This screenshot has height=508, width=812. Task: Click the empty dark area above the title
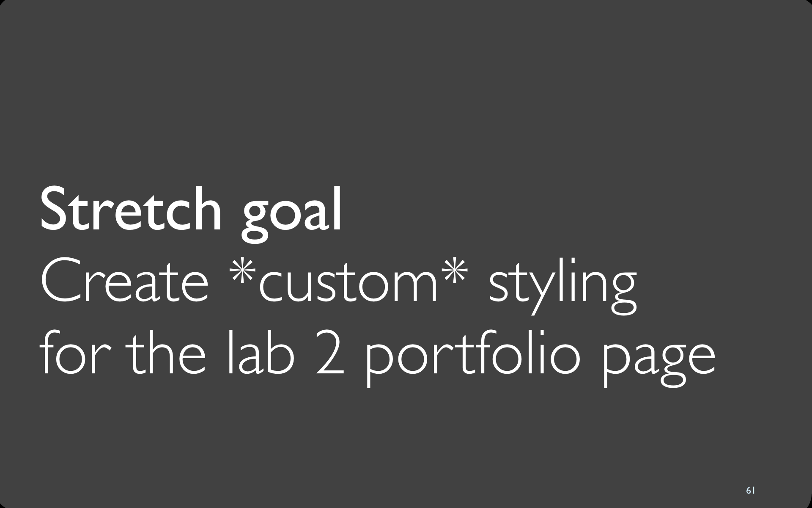pyautogui.click(x=406, y=93)
